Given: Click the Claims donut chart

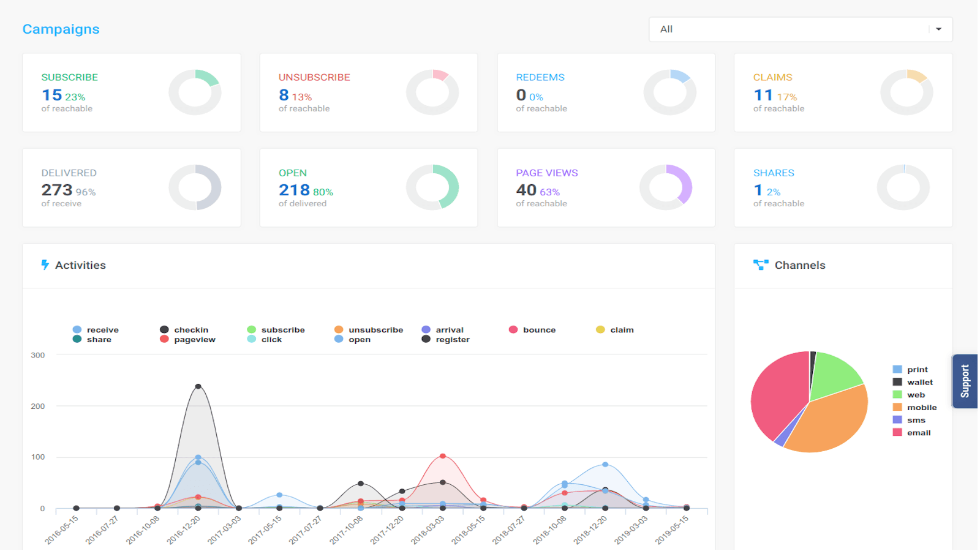Looking at the screenshot, I should [907, 92].
